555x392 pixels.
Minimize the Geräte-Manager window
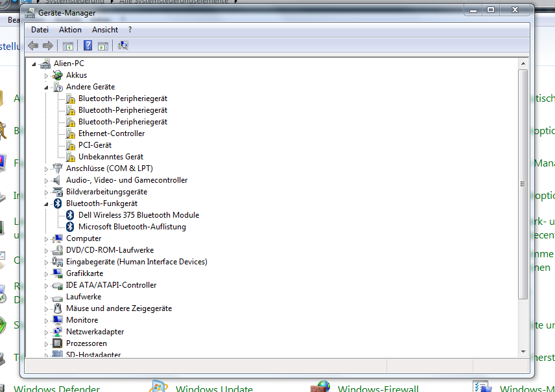tap(473, 10)
